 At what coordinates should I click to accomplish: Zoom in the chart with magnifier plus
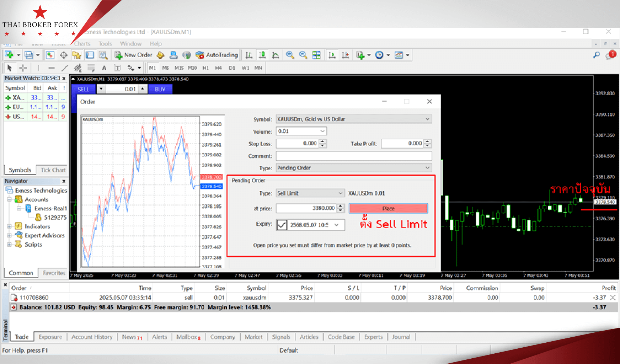[290, 55]
